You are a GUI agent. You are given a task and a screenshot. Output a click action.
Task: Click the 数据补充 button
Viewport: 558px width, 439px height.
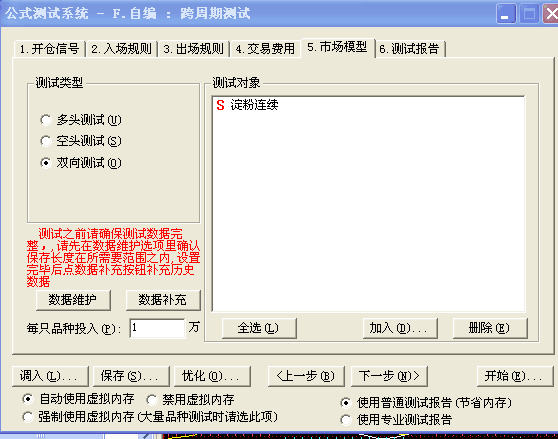click(x=163, y=300)
